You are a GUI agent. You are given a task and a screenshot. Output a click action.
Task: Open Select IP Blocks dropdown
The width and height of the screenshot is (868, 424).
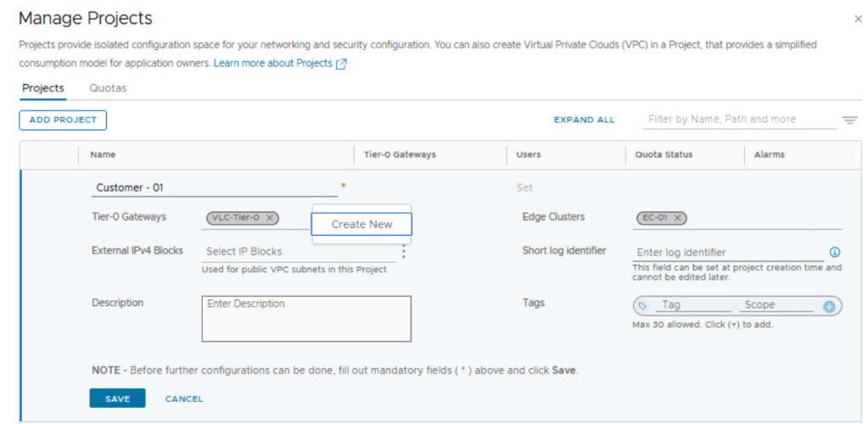click(x=297, y=252)
